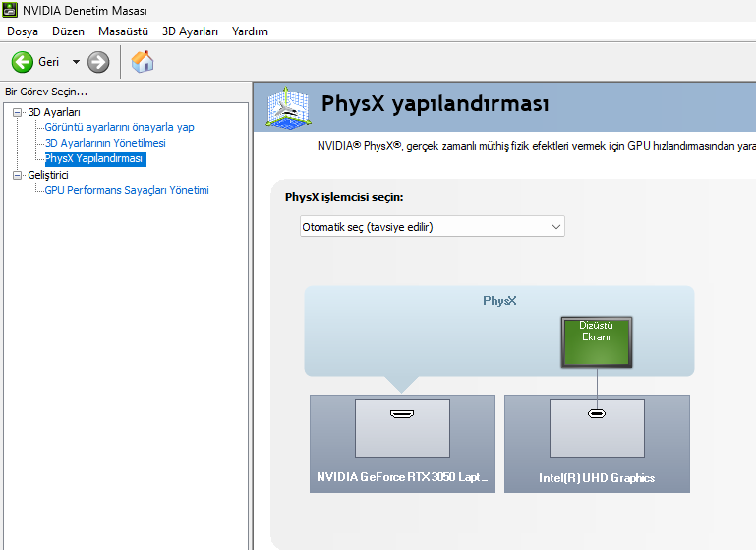
Task: Open the Yardım menu
Action: tap(250, 31)
